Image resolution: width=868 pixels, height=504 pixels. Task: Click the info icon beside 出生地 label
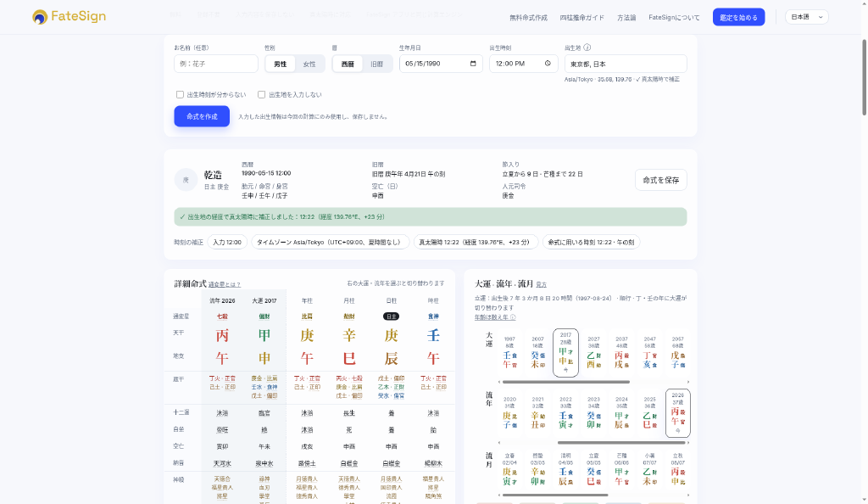pyautogui.click(x=587, y=48)
